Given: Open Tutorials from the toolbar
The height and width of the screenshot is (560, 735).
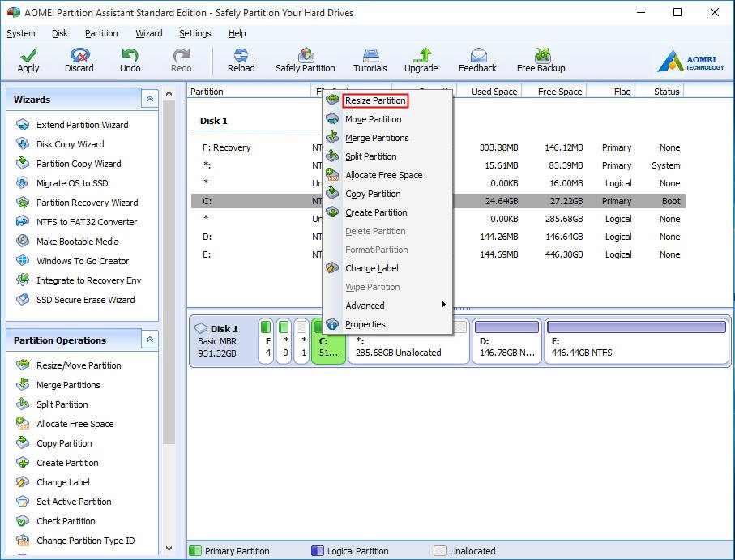Looking at the screenshot, I should tap(370, 58).
